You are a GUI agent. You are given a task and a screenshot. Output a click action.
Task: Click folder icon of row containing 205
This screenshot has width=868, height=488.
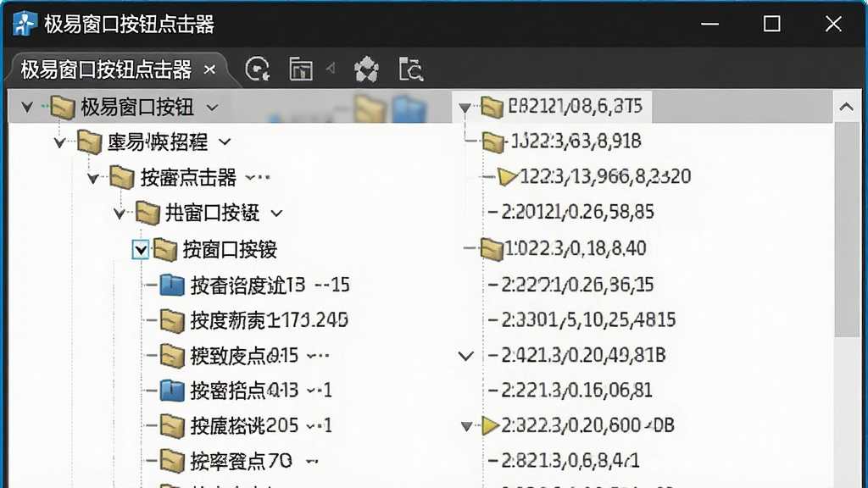[172, 426]
